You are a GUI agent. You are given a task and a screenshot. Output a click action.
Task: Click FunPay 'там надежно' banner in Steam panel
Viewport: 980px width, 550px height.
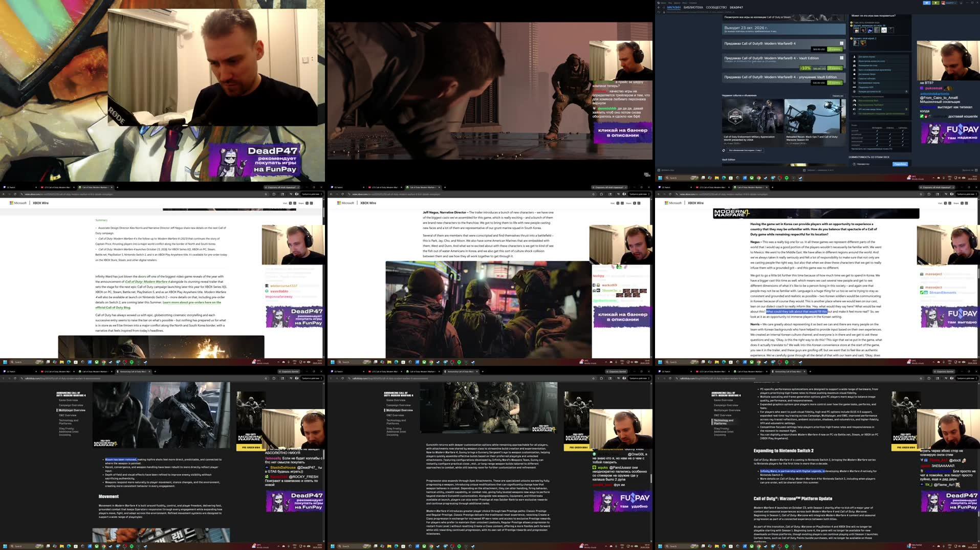point(950,133)
